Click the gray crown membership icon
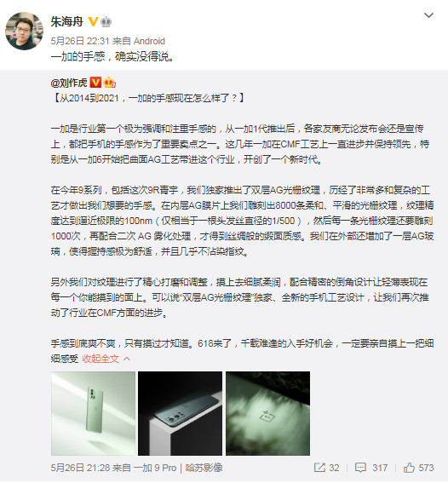Image resolution: width=448 pixels, height=483 pixels. point(106,22)
